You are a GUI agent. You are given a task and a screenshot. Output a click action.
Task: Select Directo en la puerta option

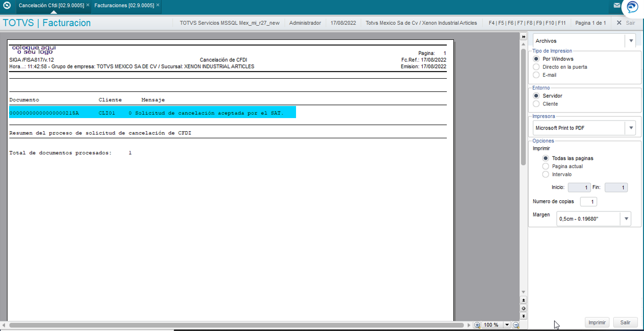pyautogui.click(x=537, y=67)
